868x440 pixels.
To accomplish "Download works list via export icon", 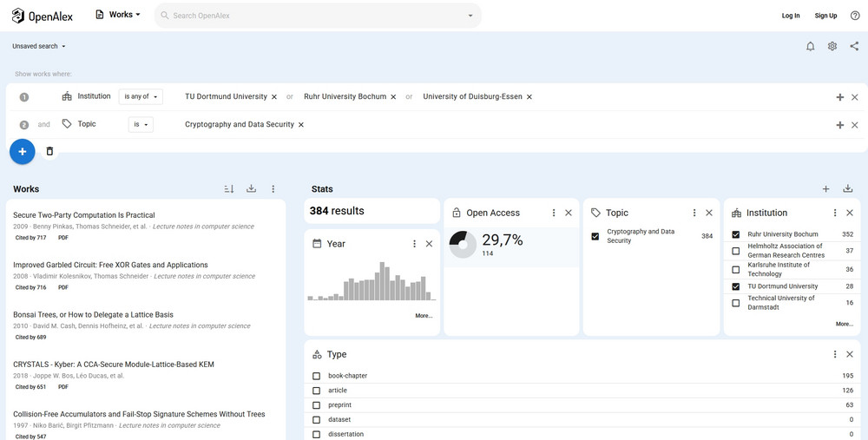I will (x=252, y=188).
